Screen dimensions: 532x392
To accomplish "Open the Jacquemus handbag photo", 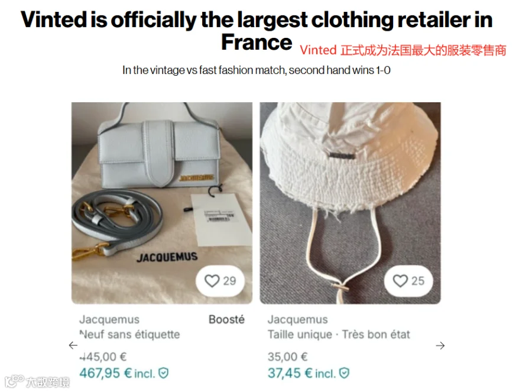I will (162, 203).
